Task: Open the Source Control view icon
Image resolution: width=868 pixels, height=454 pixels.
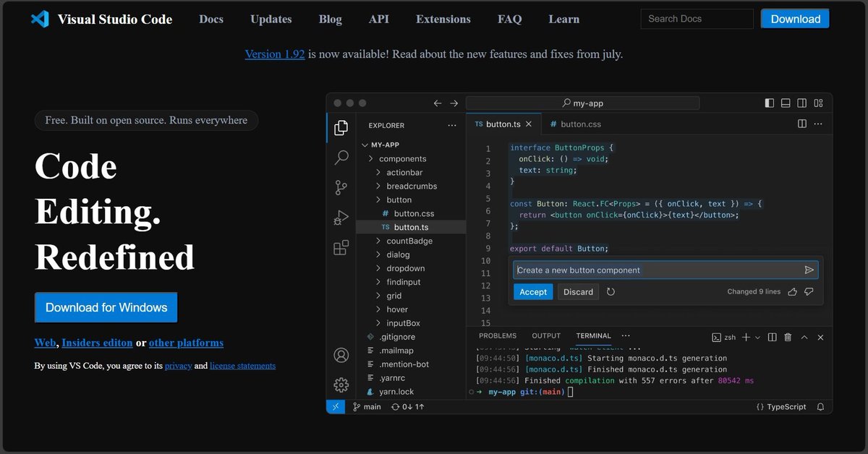Action: [x=341, y=188]
